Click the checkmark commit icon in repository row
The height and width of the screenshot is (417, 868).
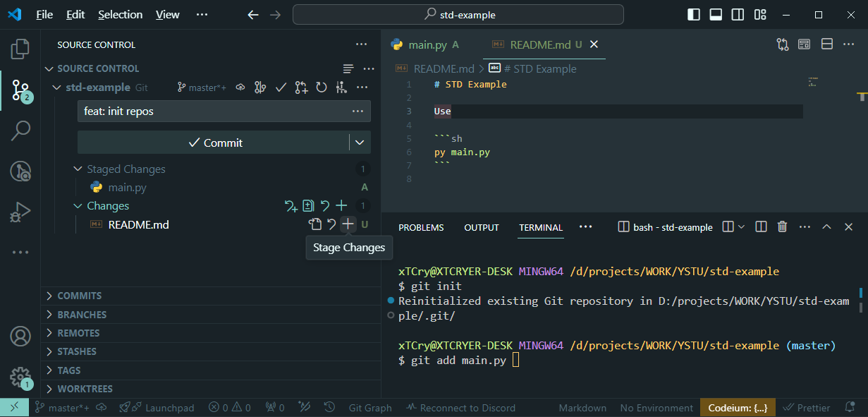click(x=281, y=87)
